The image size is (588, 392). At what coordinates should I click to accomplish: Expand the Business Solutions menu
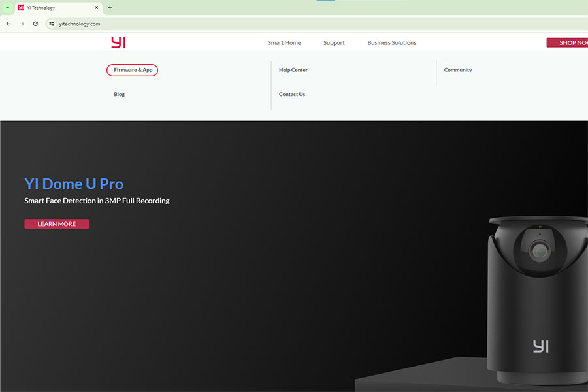391,43
